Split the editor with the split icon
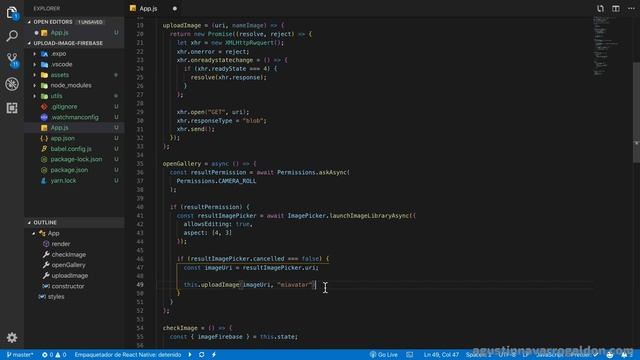 point(616,8)
